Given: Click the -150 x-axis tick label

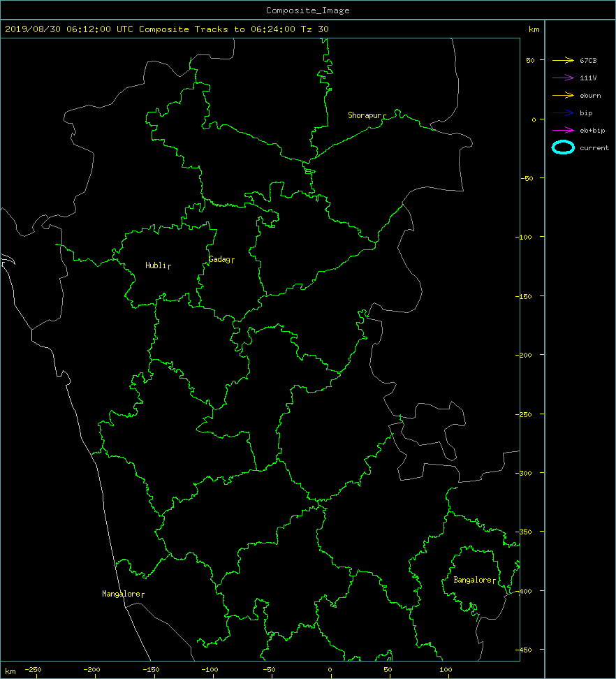Looking at the screenshot, I should pos(151,669).
